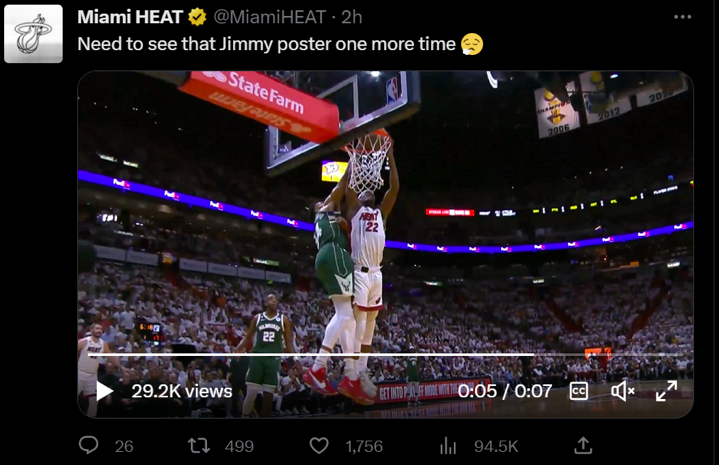Open the Miami HEAT display name link
This screenshot has height=466, width=719.
point(130,17)
